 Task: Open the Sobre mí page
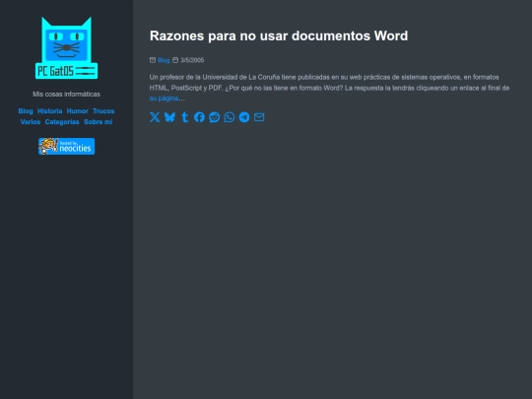(99, 122)
